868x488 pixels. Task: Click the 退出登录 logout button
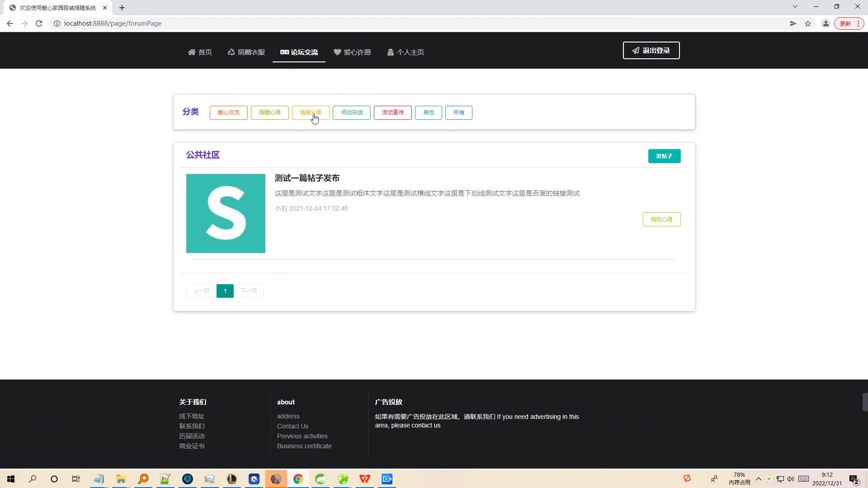pos(651,51)
